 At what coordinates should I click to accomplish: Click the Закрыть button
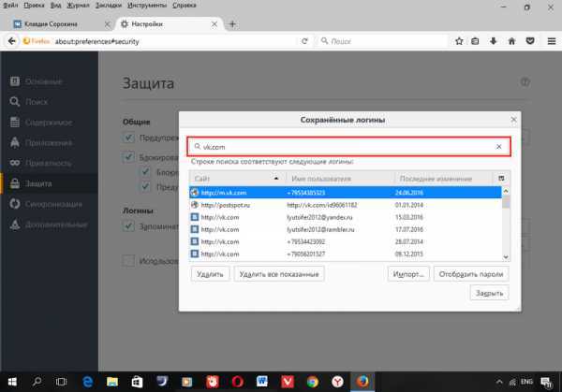489,293
